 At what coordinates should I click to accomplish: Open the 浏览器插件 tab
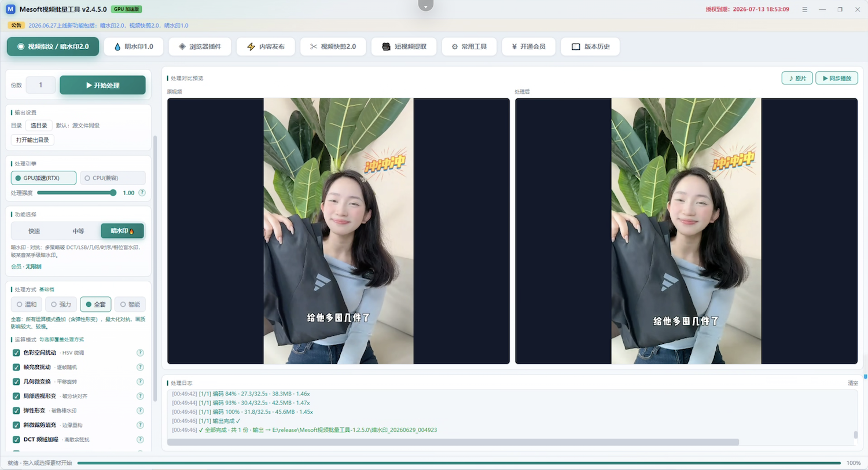coord(200,46)
